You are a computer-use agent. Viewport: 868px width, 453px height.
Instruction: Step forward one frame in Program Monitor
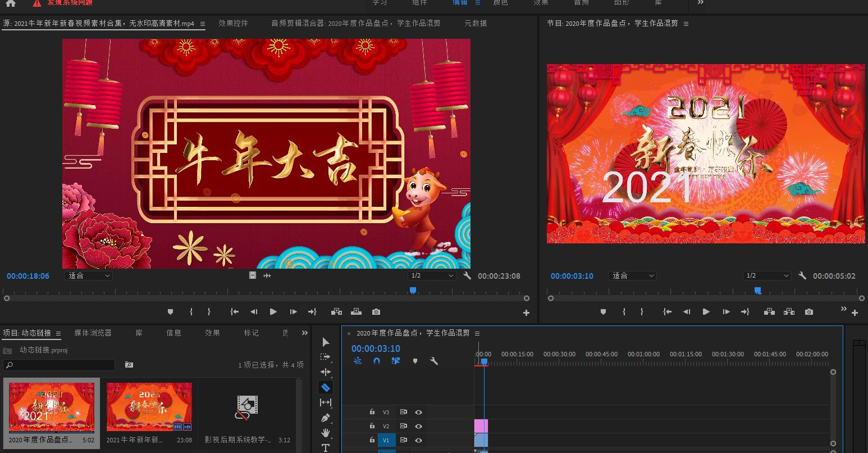(726, 312)
